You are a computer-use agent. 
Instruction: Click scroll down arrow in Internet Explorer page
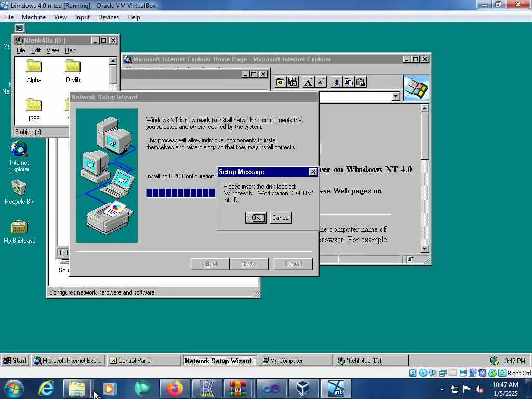[x=425, y=249]
